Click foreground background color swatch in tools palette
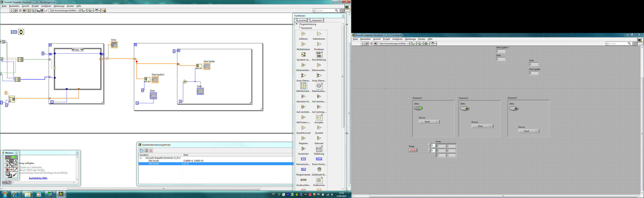This screenshot has height=198, width=644. [9, 175]
